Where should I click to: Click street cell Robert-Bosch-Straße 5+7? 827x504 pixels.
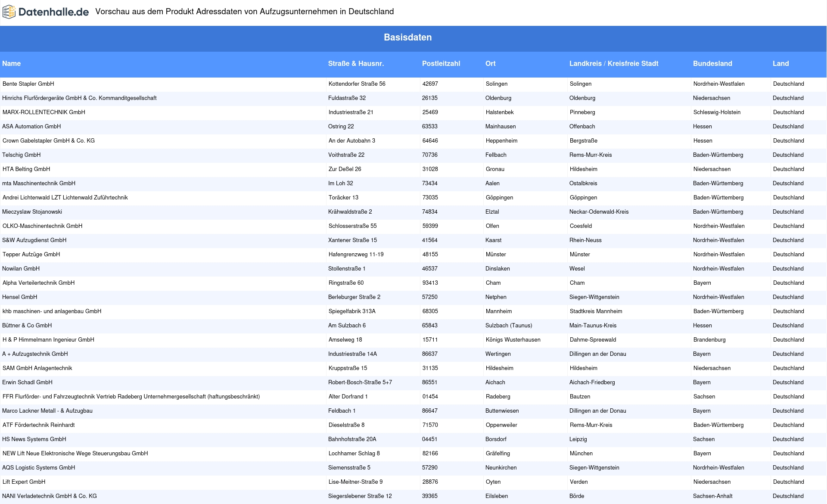[x=360, y=383]
